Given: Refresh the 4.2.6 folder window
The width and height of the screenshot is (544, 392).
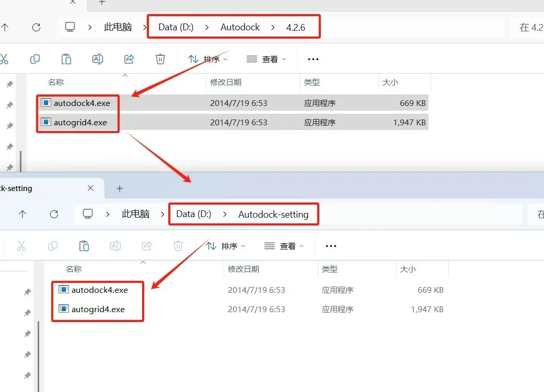Looking at the screenshot, I should 37,27.
